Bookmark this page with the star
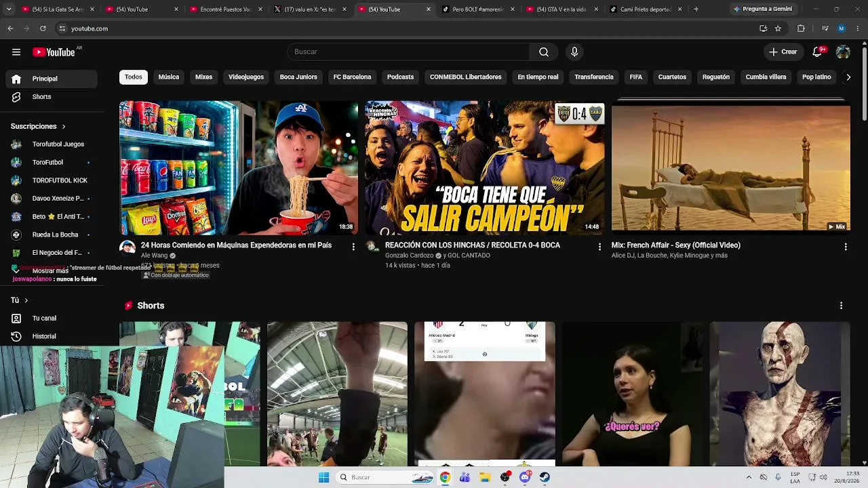The image size is (868, 488). click(x=778, y=28)
